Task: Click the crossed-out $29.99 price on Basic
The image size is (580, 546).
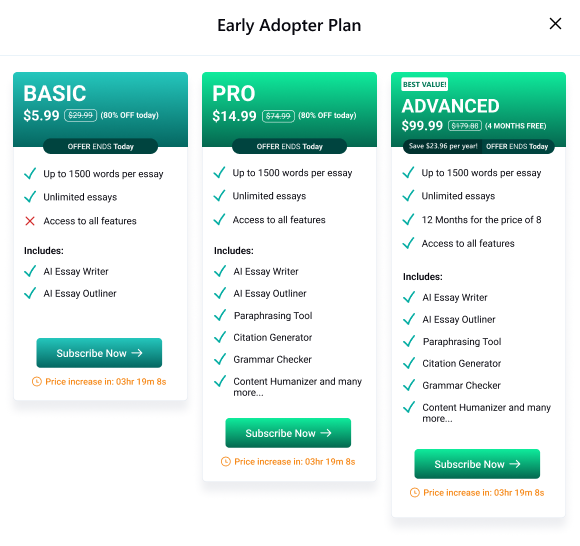Action: [81, 115]
